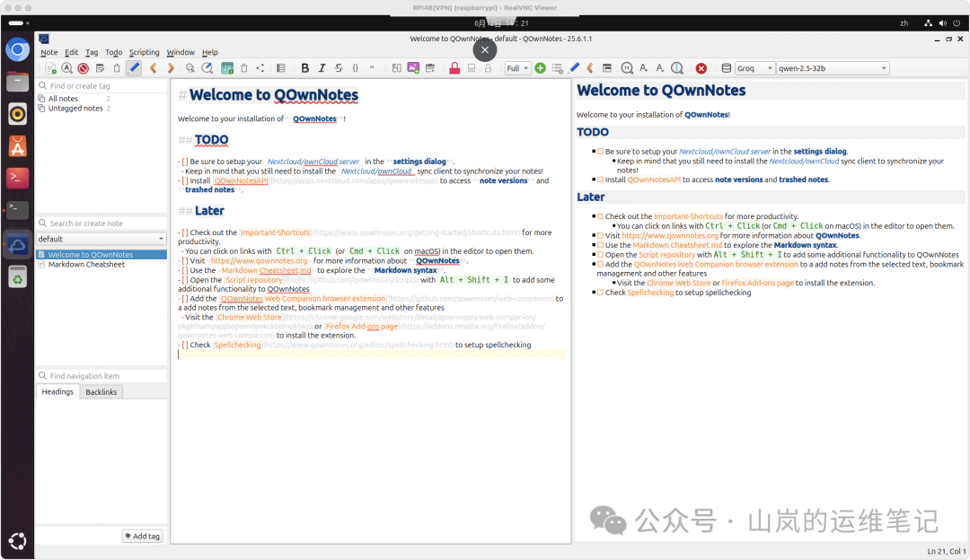The image size is (970, 560).
Task: Tick the 'Install QOwnNotesAPI' preview checkbox
Action: coord(599,179)
